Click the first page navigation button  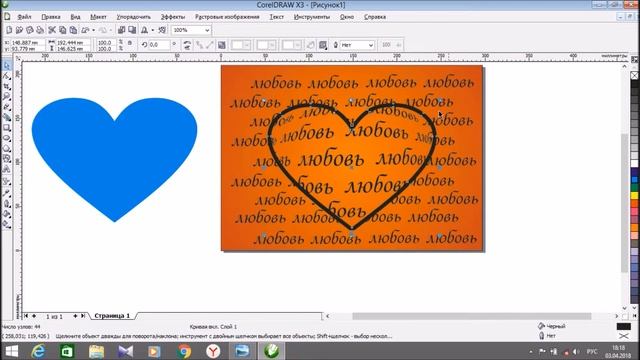26,316
